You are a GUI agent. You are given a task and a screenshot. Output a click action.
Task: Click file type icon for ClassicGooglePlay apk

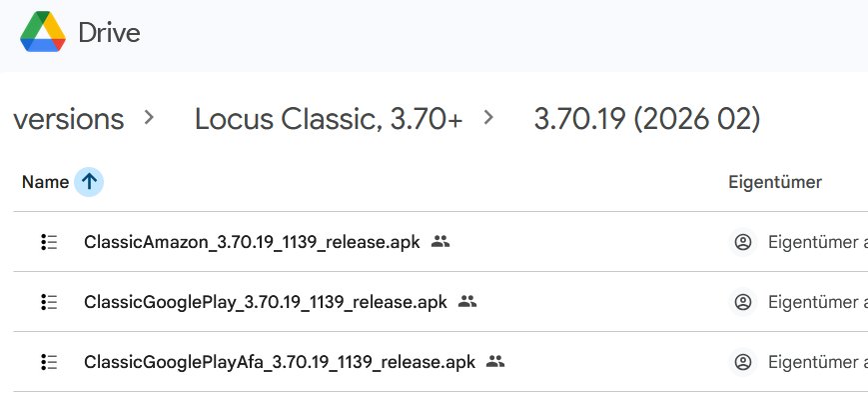pyautogui.click(x=49, y=302)
